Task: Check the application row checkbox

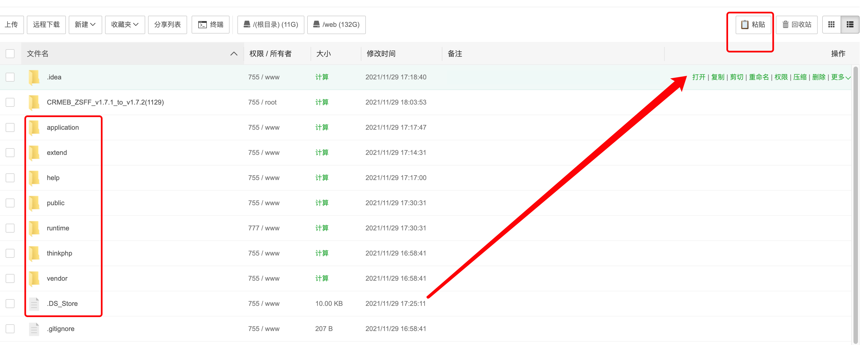Action: [x=10, y=127]
